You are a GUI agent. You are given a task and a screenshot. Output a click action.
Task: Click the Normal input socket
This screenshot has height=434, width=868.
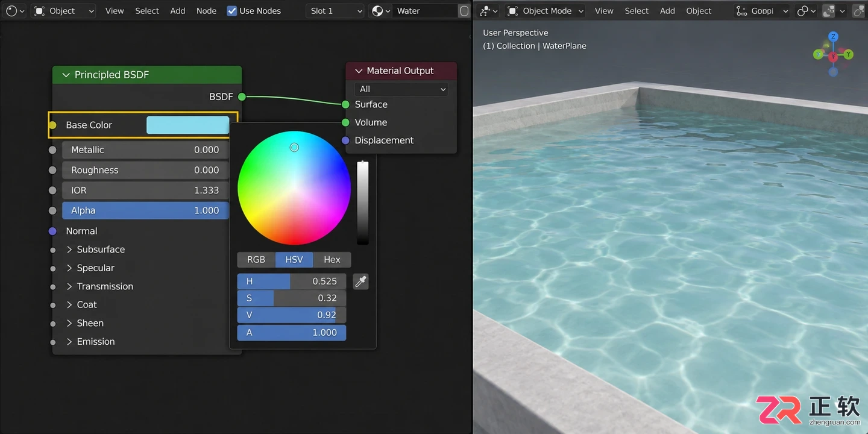[x=52, y=231]
